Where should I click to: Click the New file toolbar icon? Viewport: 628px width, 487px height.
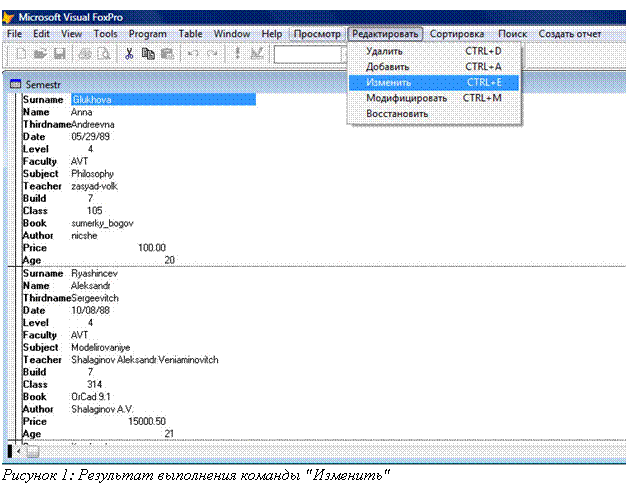20,53
